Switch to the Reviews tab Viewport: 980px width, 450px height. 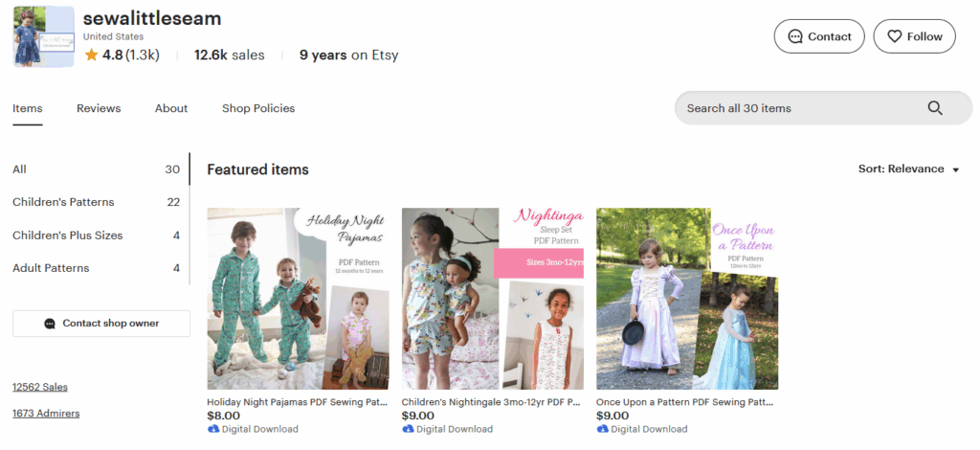[x=99, y=108]
